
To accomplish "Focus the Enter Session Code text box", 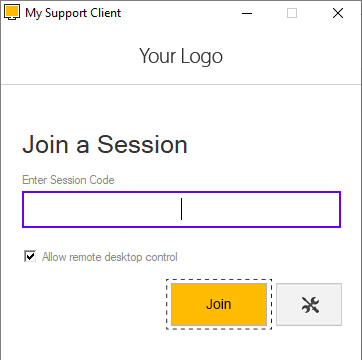I will point(181,209).
